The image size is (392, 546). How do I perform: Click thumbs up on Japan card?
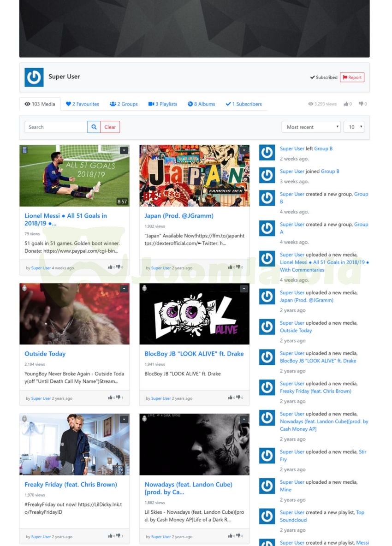(230, 267)
